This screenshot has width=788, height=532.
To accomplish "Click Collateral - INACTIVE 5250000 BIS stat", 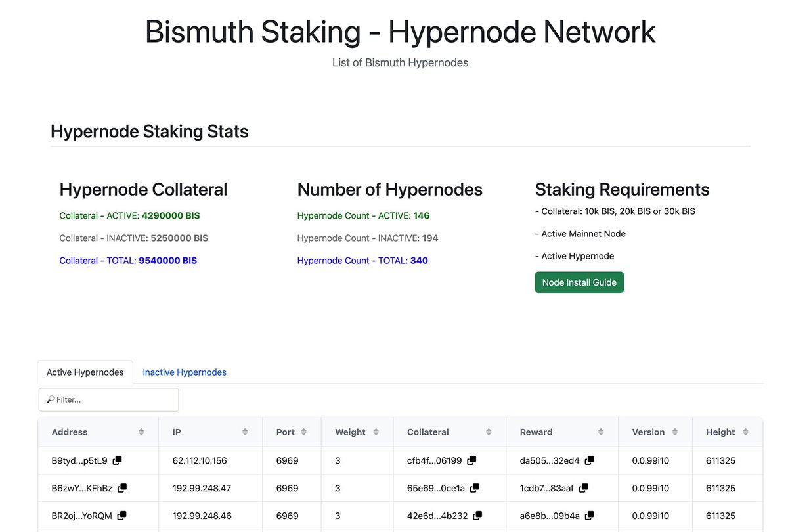I will [134, 238].
